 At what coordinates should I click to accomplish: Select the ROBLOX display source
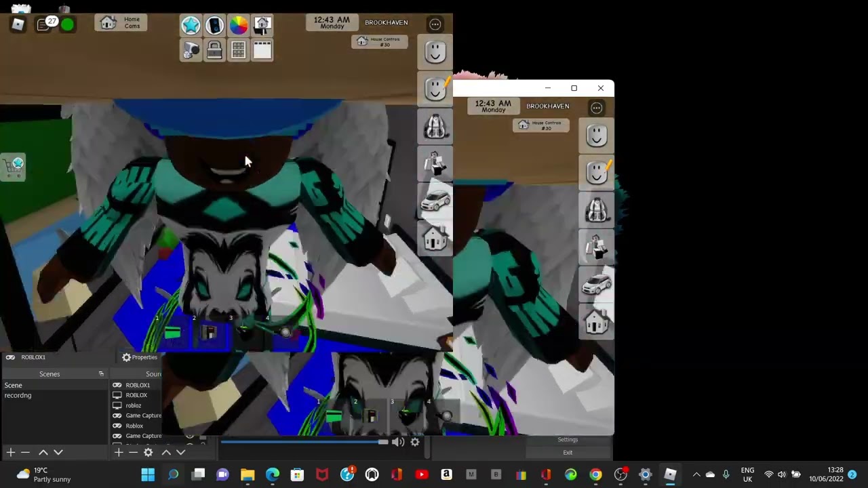coord(137,395)
